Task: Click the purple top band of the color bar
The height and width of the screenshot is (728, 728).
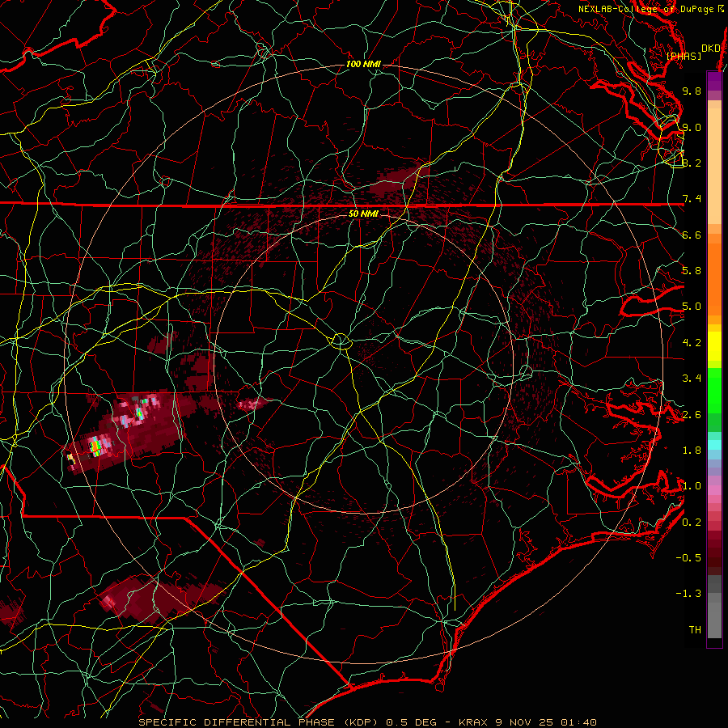Action: pos(714,81)
